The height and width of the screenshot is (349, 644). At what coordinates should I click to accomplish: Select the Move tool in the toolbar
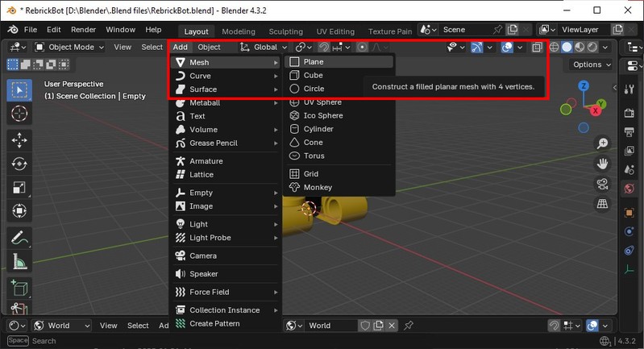(19, 139)
